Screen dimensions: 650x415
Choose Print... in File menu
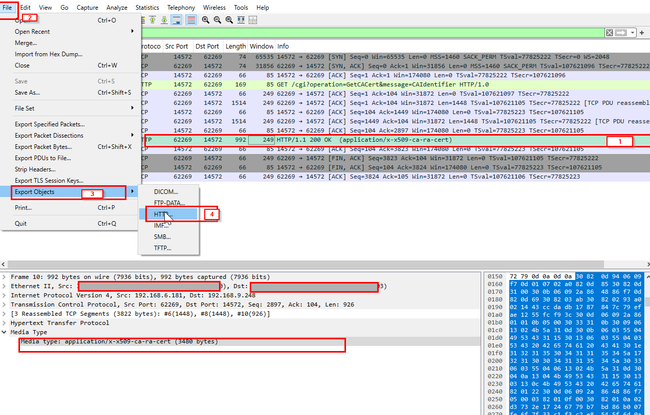tap(70, 207)
